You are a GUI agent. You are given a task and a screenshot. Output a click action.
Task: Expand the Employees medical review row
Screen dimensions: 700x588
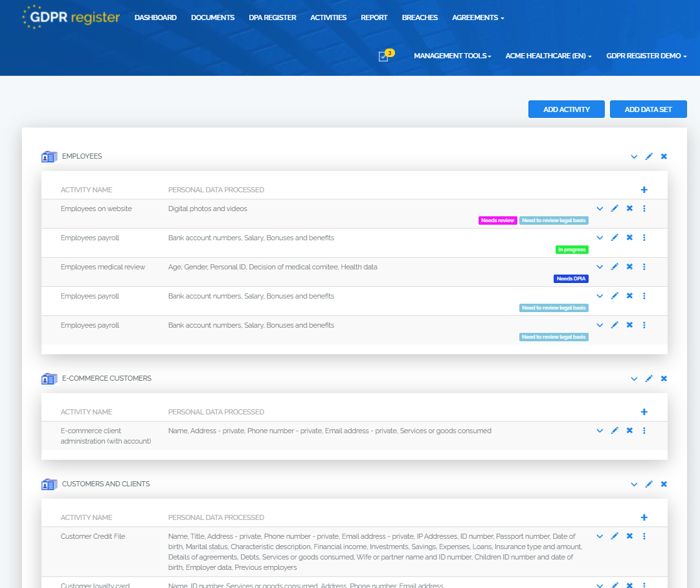[600, 267]
